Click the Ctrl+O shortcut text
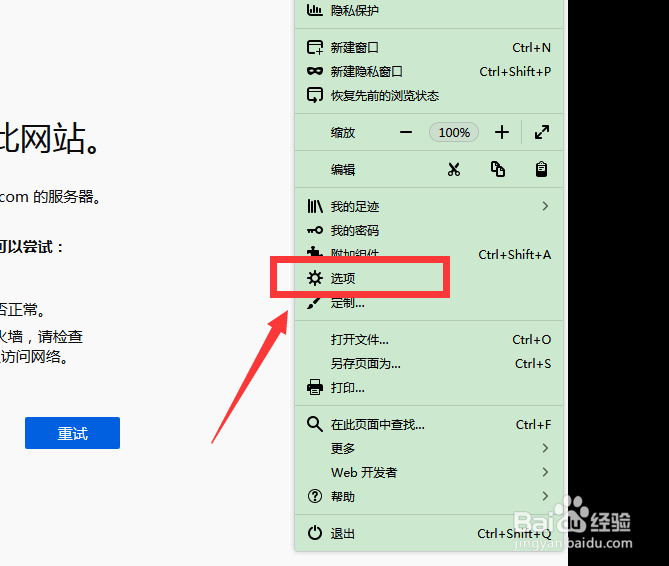Image resolution: width=669 pixels, height=566 pixels. [532, 340]
